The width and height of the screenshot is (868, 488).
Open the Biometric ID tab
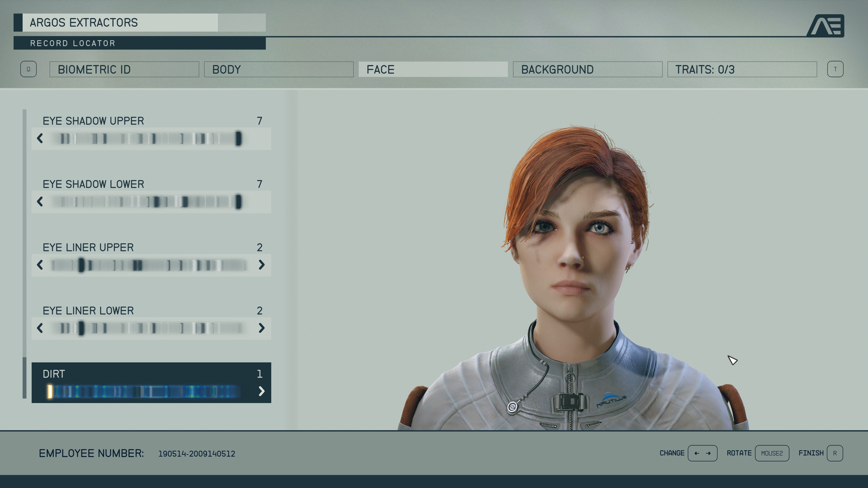click(x=124, y=69)
